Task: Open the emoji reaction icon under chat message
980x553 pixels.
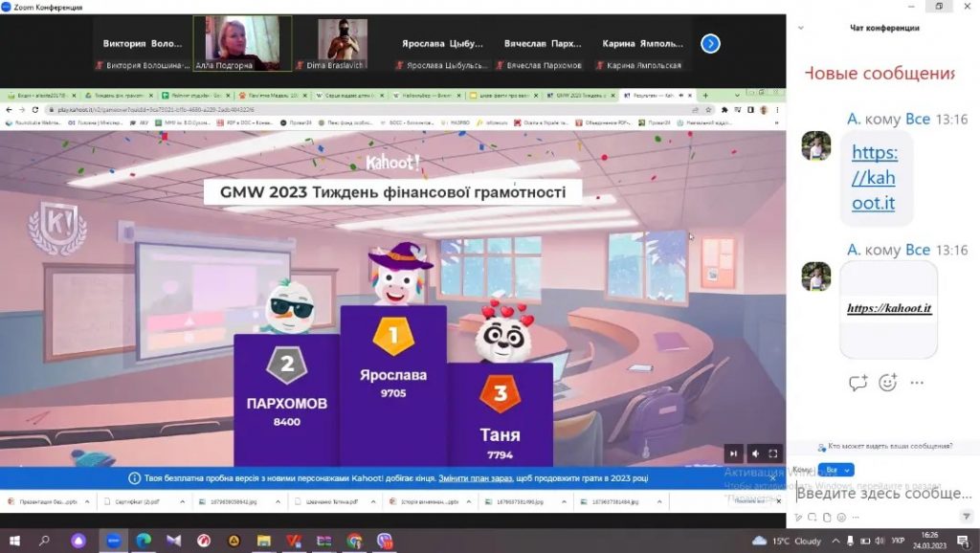Action: tap(887, 383)
